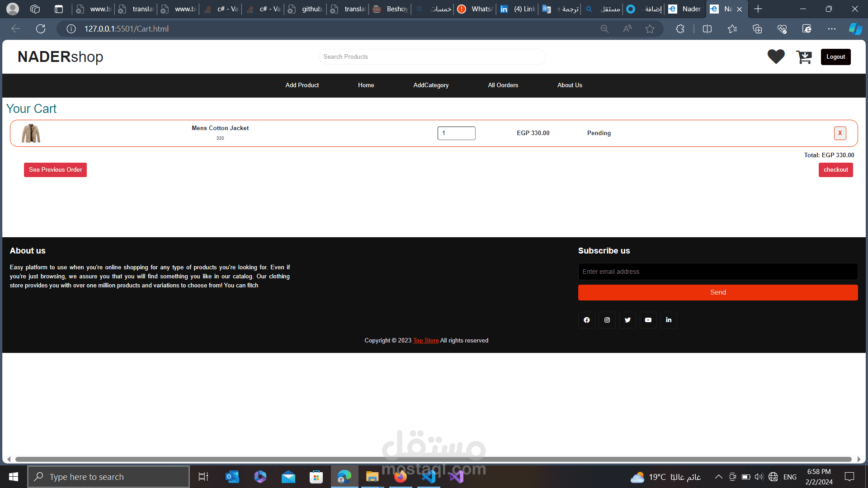Refresh the browser page
Screen dimensions: 868x488
click(x=41, y=29)
